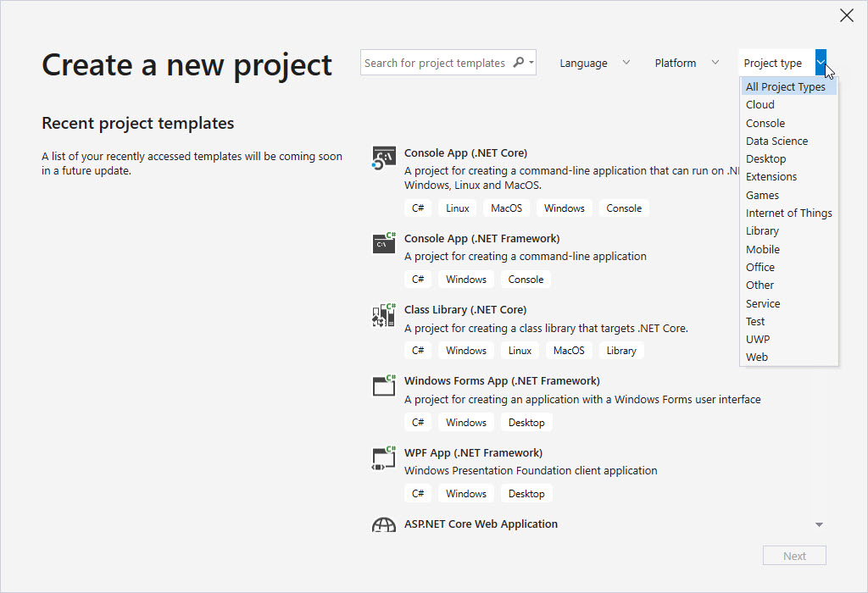Click 'A project for creating a command-line application' description

(526, 256)
